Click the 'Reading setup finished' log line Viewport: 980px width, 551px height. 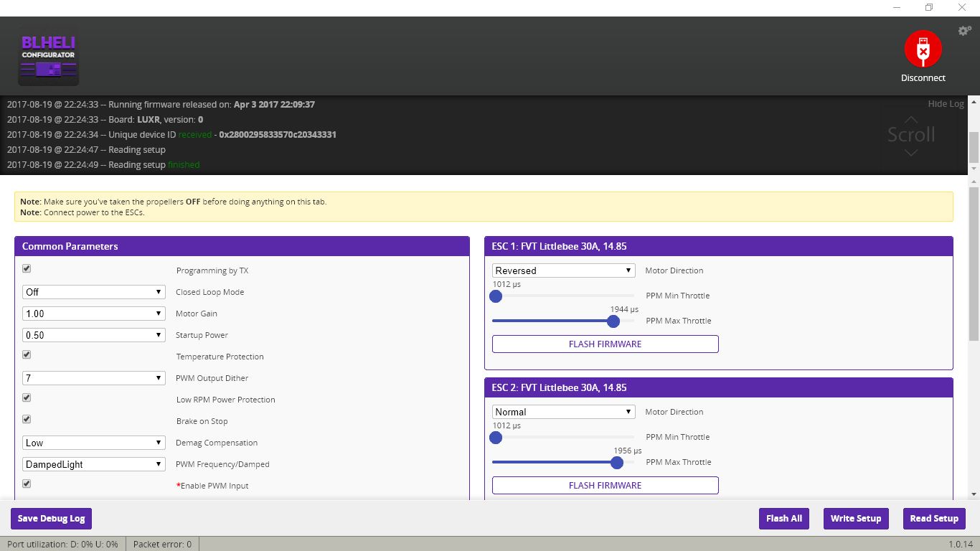103,164
